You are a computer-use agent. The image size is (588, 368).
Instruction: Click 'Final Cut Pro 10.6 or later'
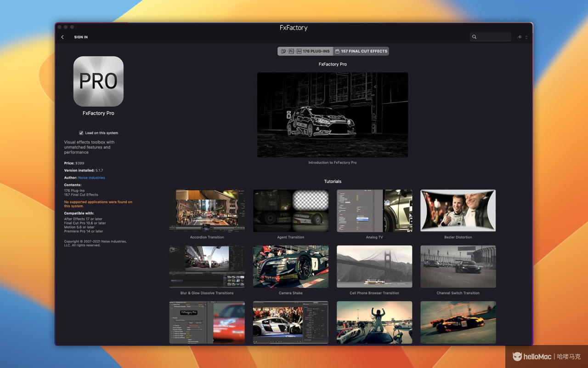pyautogui.click(x=85, y=223)
